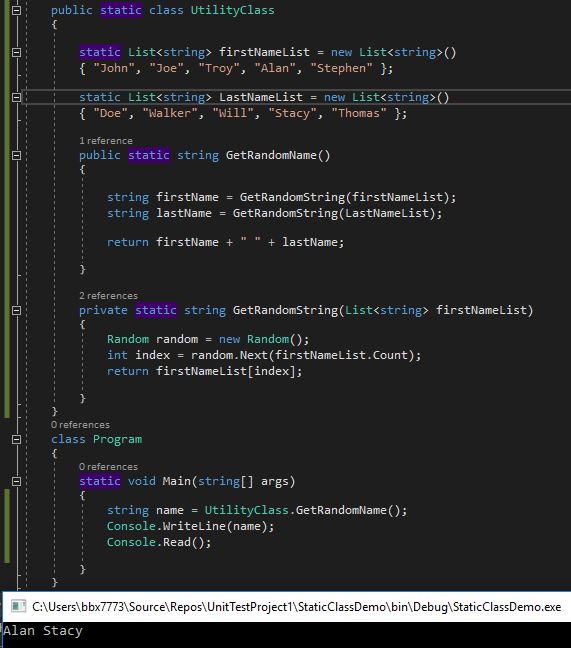Click the "Alan Stacy" console output
The height and width of the screenshot is (648, 571).
(43, 631)
